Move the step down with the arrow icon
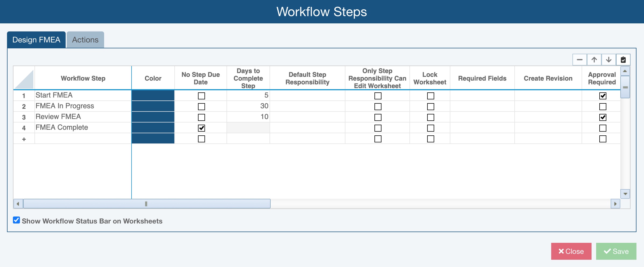 point(608,60)
